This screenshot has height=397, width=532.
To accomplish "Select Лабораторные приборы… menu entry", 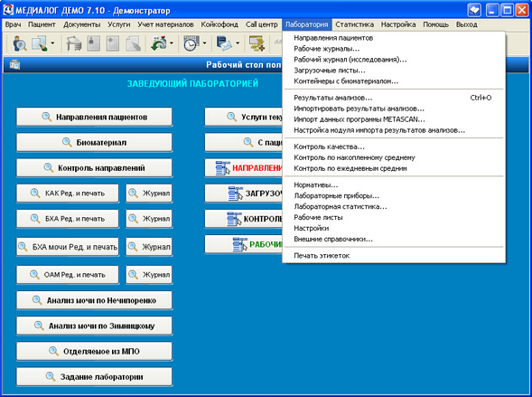I will point(394,196).
